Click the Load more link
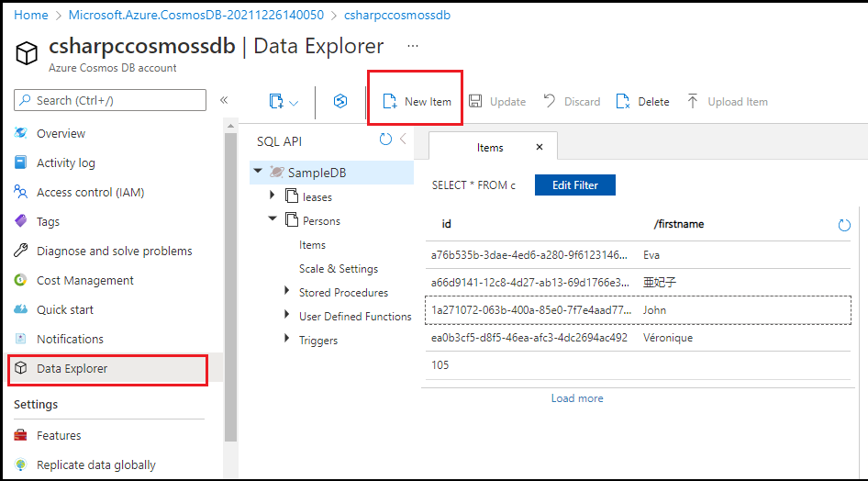The image size is (868, 481). pyautogui.click(x=577, y=398)
